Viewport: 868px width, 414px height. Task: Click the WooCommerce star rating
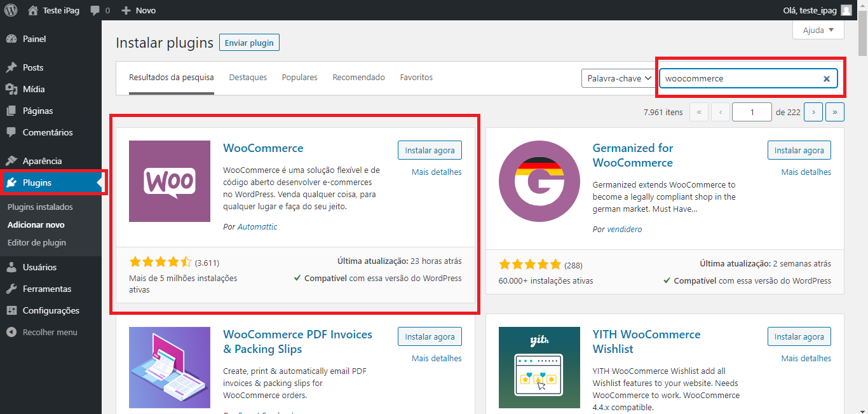coord(160,262)
